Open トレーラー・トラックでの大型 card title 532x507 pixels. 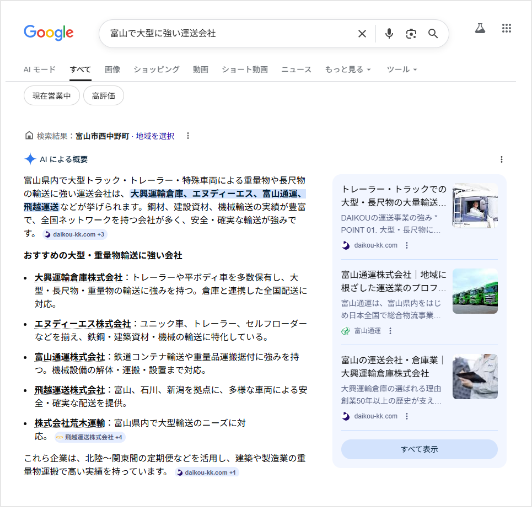point(394,196)
